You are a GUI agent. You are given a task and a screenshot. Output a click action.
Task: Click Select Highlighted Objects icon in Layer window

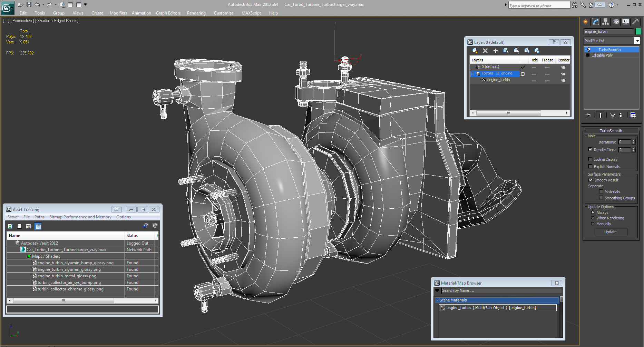pyautogui.click(x=506, y=51)
